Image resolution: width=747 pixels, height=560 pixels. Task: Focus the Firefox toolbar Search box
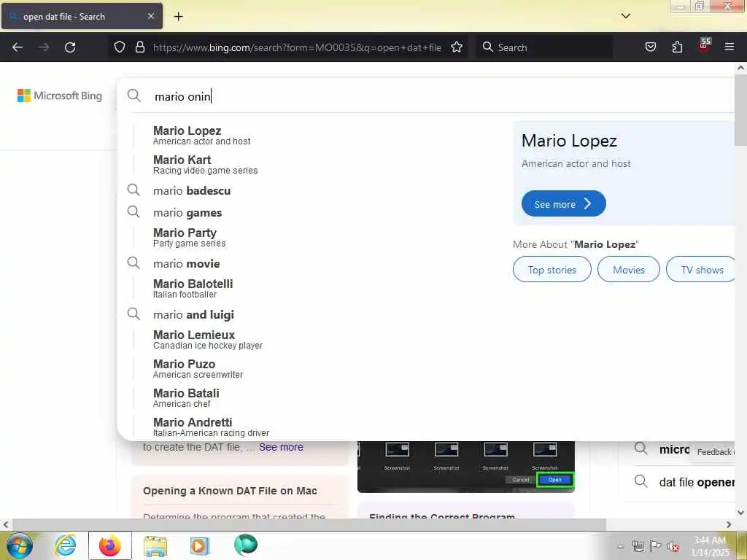[x=543, y=47]
